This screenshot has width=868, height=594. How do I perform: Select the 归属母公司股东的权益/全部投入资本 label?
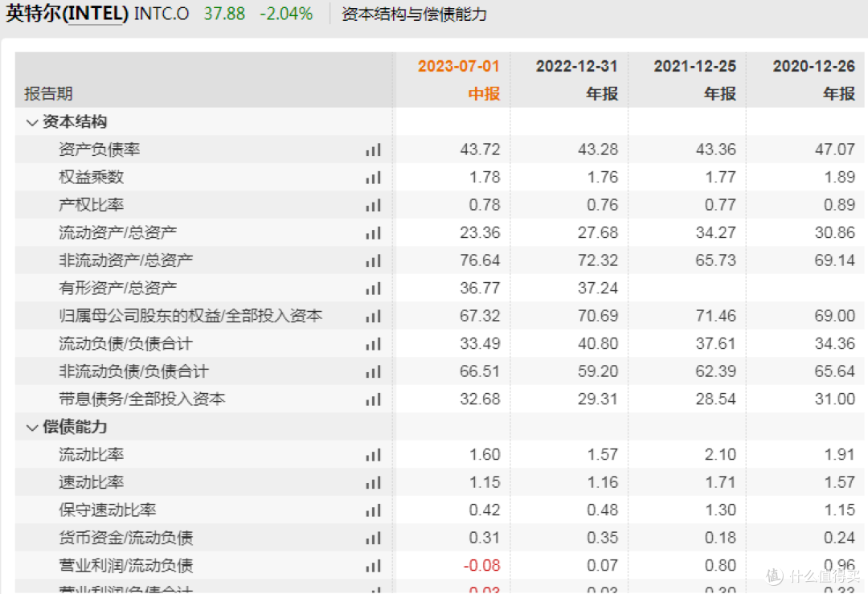(x=190, y=316)
